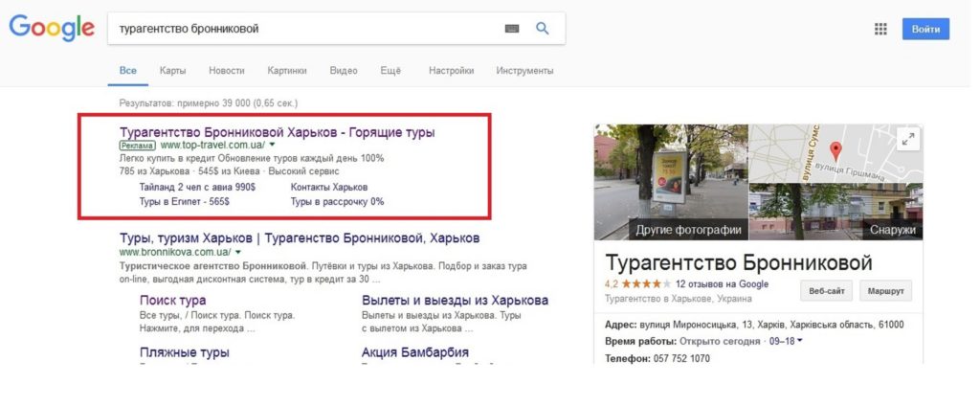Open the on-screen keyboard icon
This screenshot has width=980, height=406.
tap(512, 29)
